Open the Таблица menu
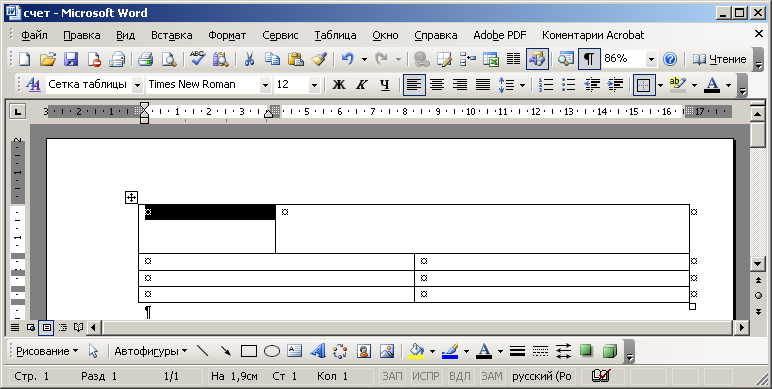Image resolution: width=772 pixels, height=389 pixels. 335,35
